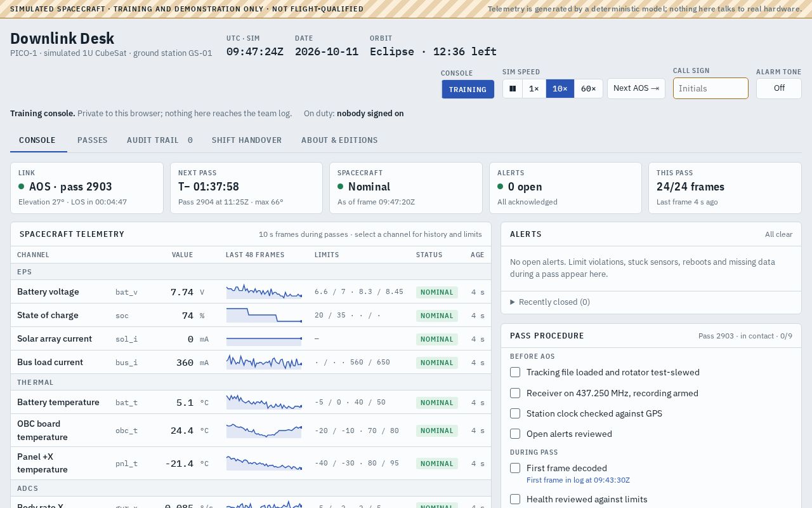812x508 pixels.
Task: Click the State of charge sparkline
Action: pyautogui.click(x=264, y=316)
